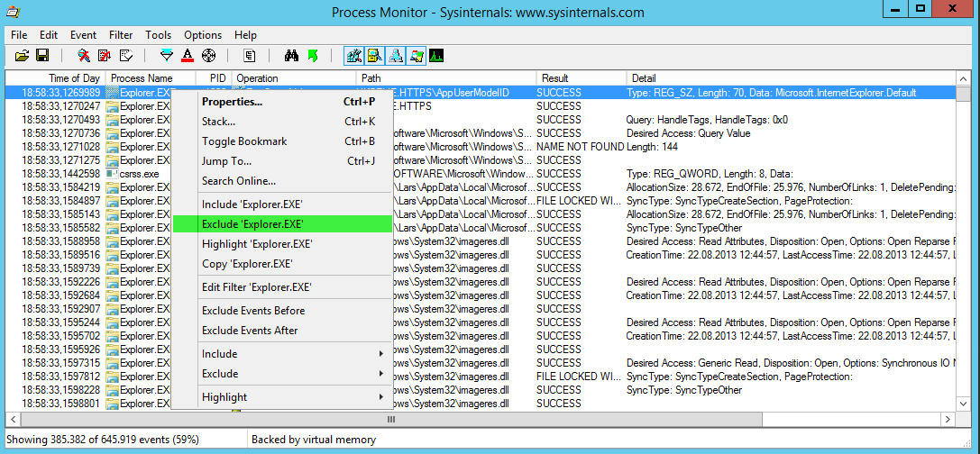
Task: Click the green Jump To Object arrow icon
Action: (x=313, y=56)
